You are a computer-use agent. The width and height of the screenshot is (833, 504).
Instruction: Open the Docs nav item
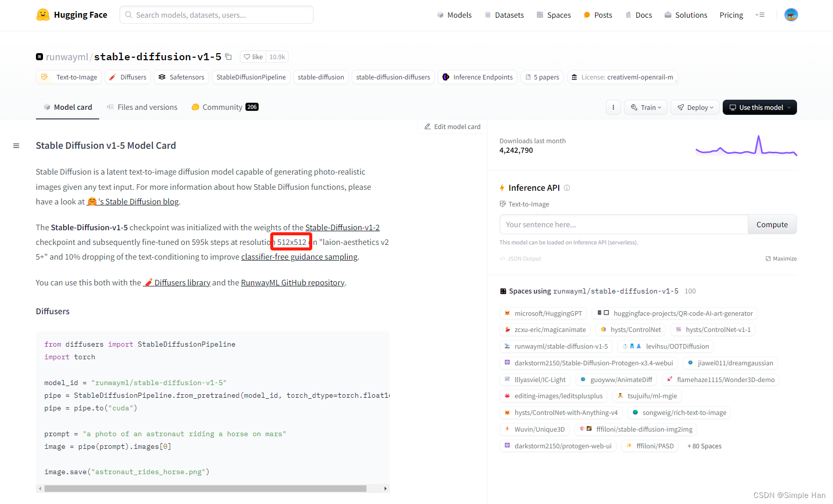point(639,15)
